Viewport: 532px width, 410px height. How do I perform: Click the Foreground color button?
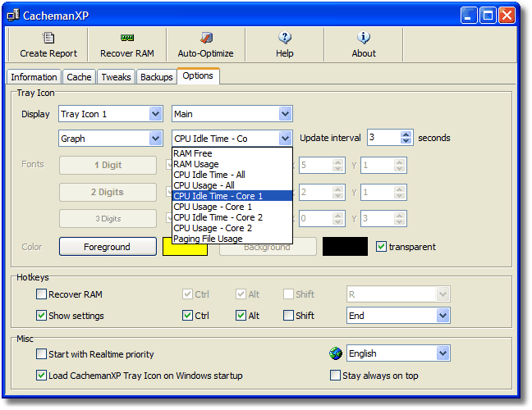click(108, 246)
